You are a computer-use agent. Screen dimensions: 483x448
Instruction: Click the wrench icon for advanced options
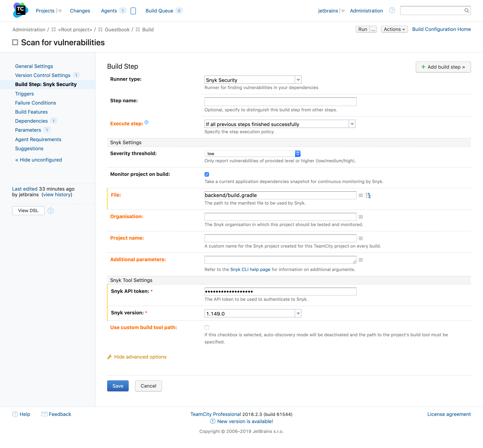tap(110, 357)
